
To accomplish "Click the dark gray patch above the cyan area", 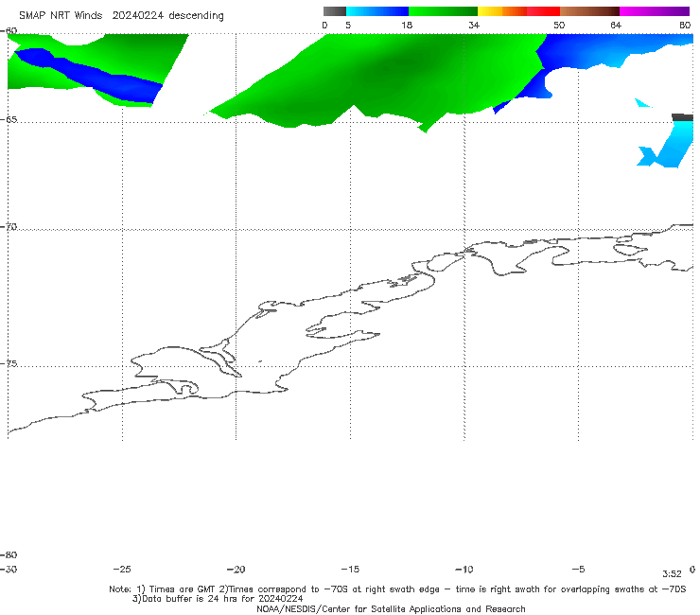I will point(683,117).
